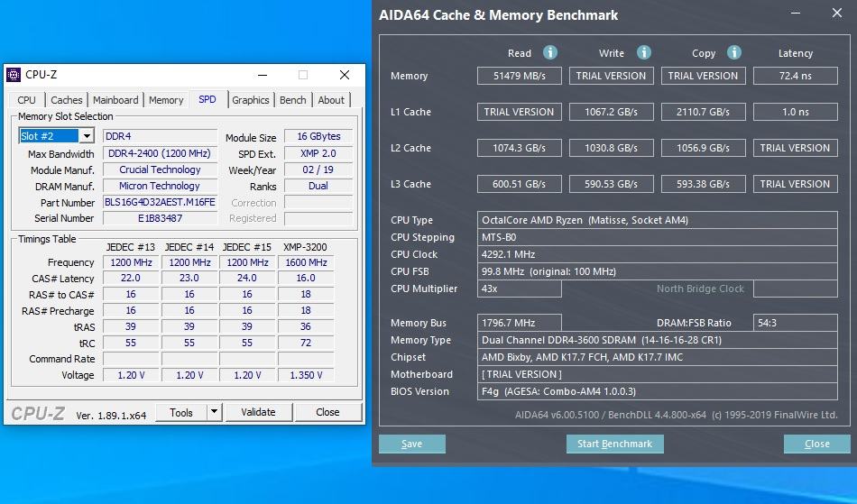Click the Chipset AMD Bixby value

coord(657,357)
